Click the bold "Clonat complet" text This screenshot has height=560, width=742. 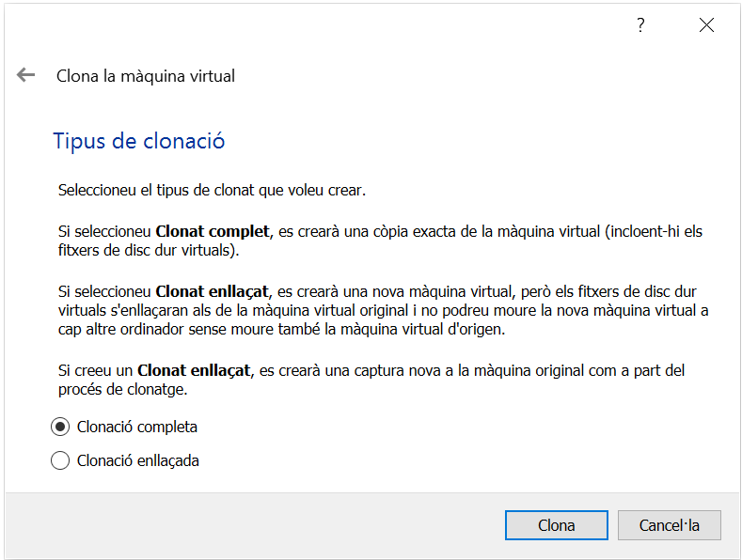(x=213, y=231)
